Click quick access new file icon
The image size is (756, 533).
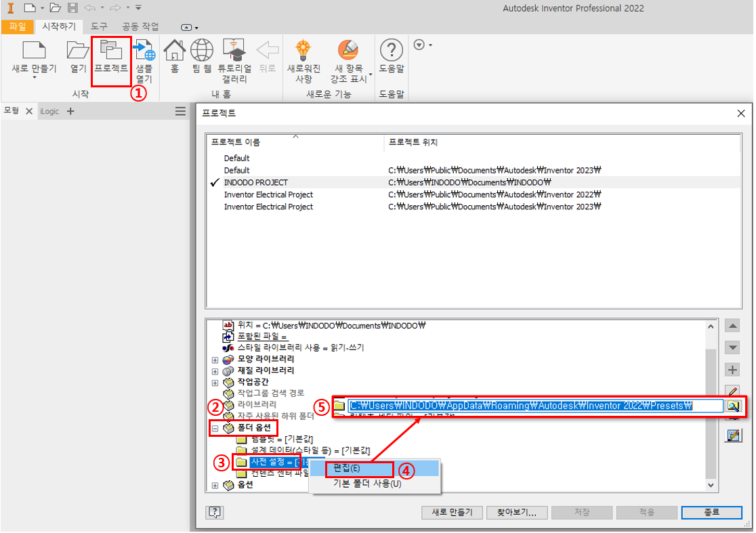(30, 7)
